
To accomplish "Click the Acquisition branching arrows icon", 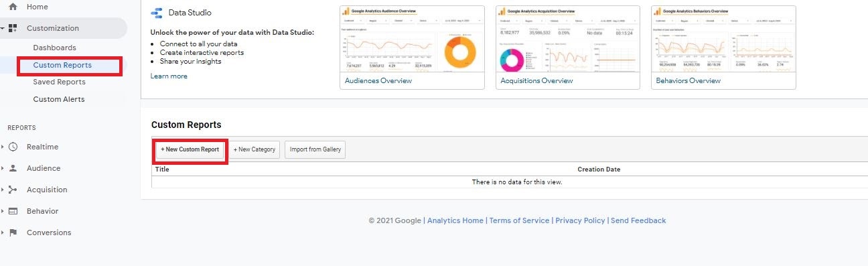I will 13,190.
